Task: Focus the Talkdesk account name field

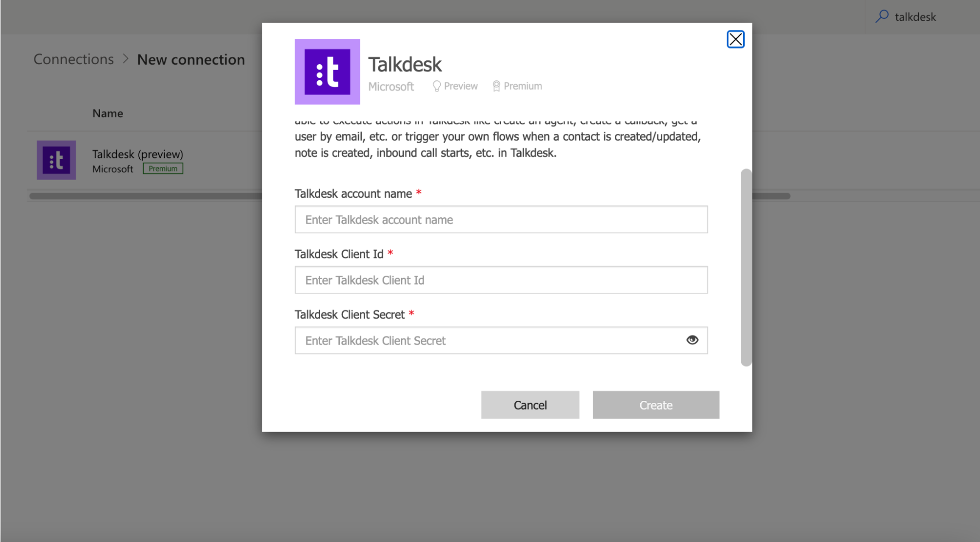Action: (x=501, y=219)
